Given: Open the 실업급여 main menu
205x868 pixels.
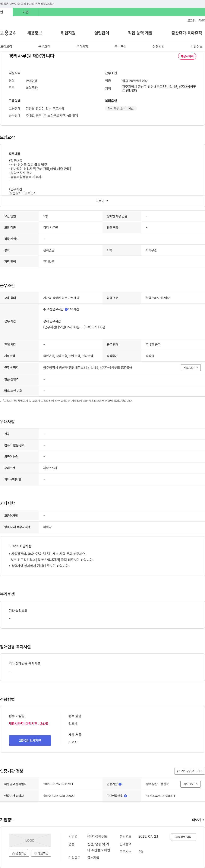Looking at the screenshot, I should coord(102,33).
